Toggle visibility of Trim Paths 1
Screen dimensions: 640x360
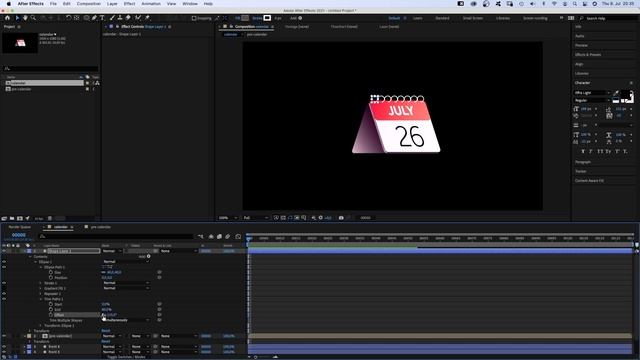(4, 299)
